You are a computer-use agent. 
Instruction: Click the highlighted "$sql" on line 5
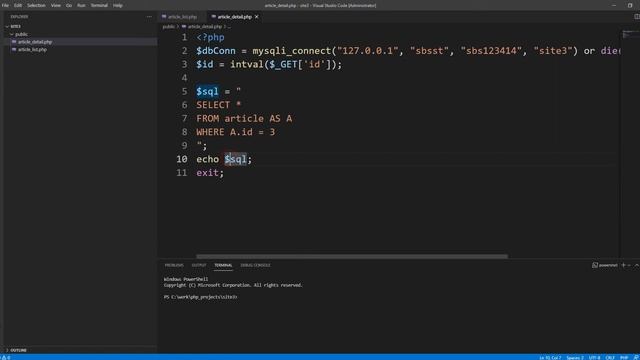coord(207,91)
